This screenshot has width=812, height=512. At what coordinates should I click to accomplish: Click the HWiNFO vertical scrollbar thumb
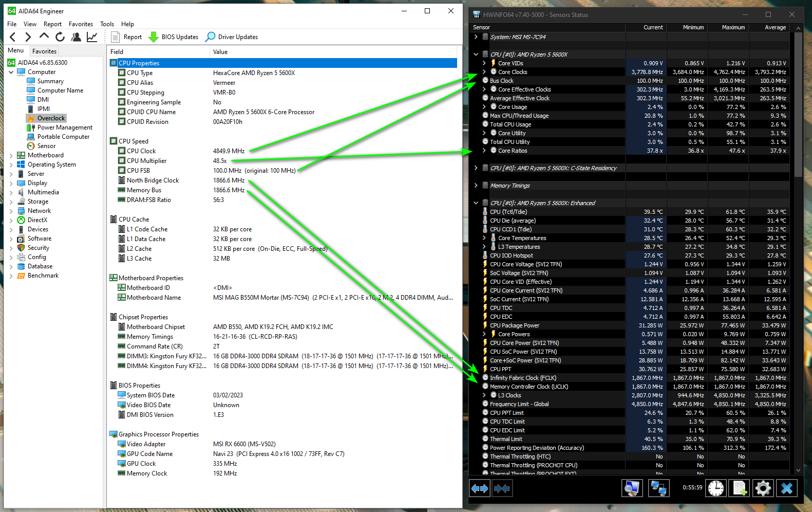(x=798, y=104)
